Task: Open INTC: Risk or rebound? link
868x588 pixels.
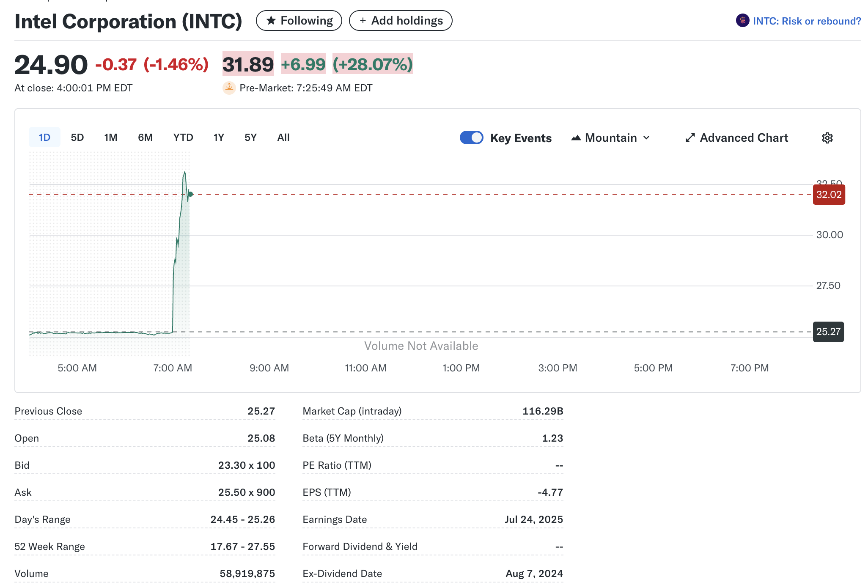Action: (806, 21)
